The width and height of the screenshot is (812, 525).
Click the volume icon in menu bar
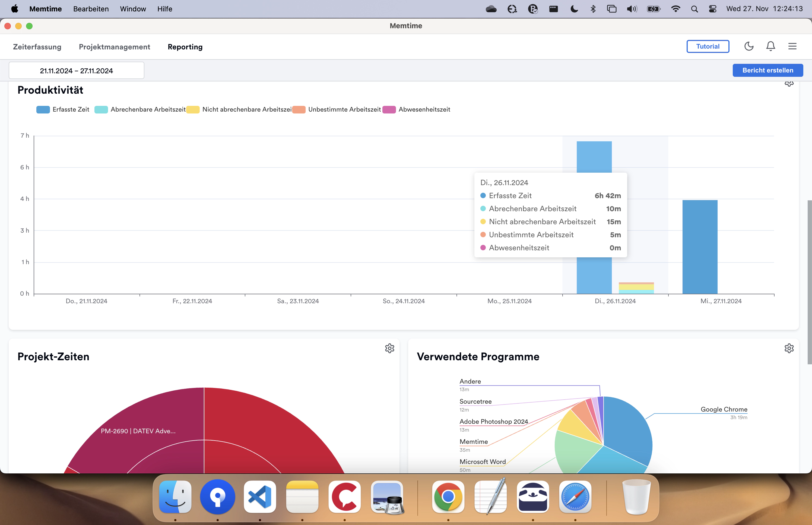tap(632, 9)
